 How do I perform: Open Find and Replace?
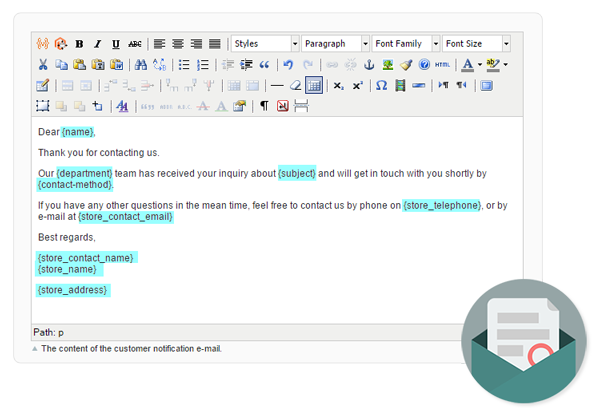point(160,65)
